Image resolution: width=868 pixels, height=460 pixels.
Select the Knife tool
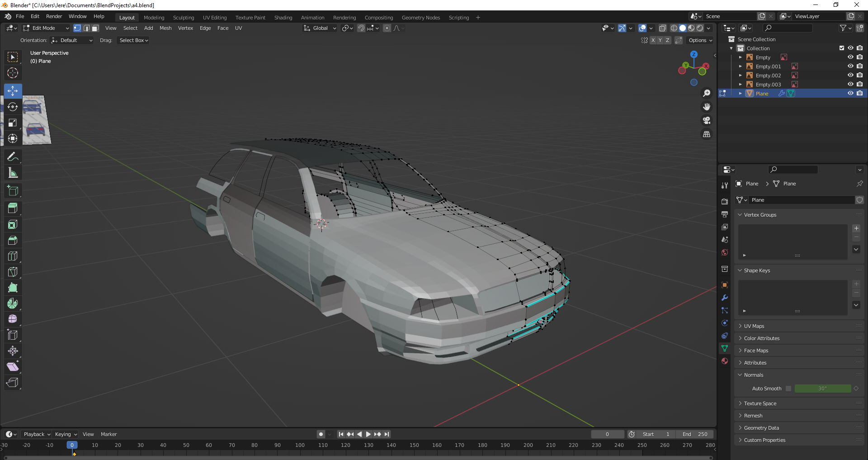click(x=13, y=272)
